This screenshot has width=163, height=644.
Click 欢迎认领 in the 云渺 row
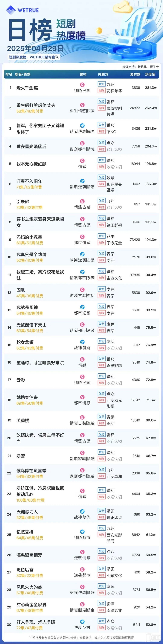[x=114, y=383]
